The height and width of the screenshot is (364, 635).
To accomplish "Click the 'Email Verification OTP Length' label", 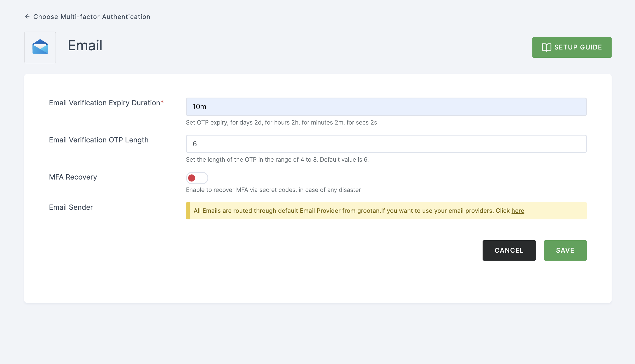I will pyautogui.click(x=99, y=140).
